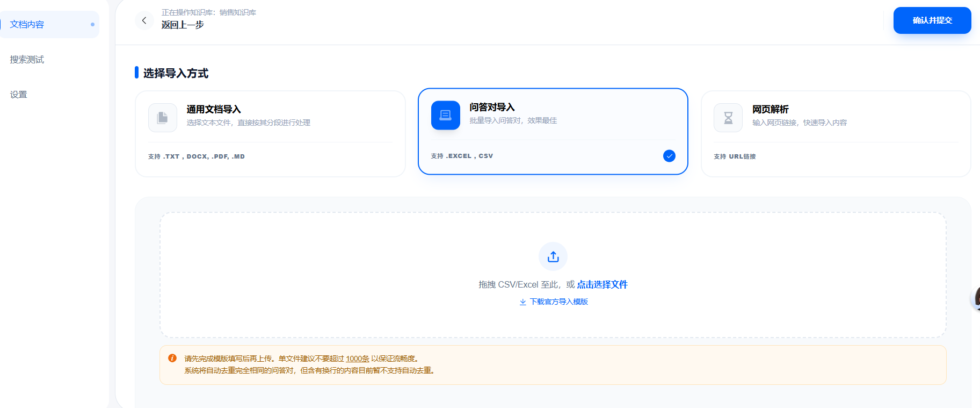The width and height of the screenshot is (980, 408).
Task: Click the back arrow icon
Action: pyautogui.click(x=144, y=20)
